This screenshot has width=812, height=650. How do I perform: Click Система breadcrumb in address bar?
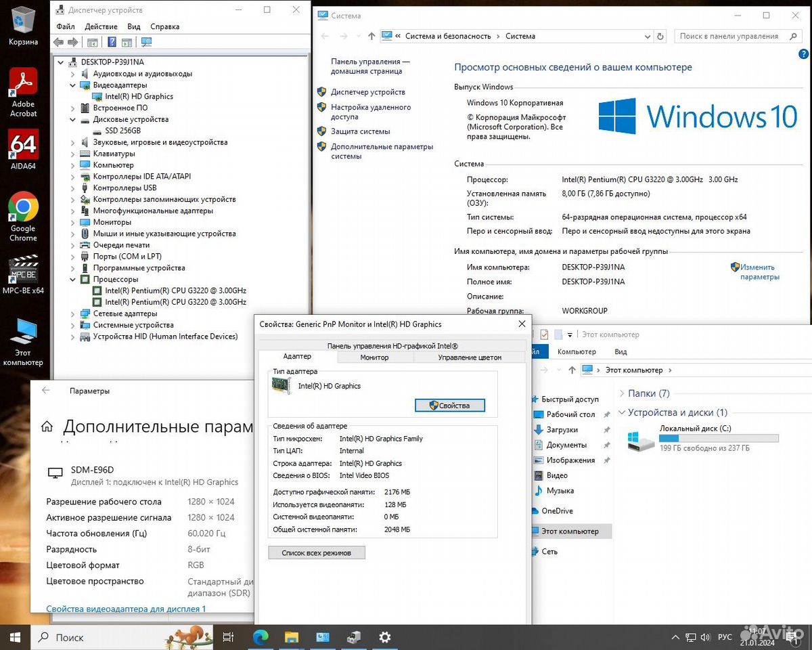[520, 36]
